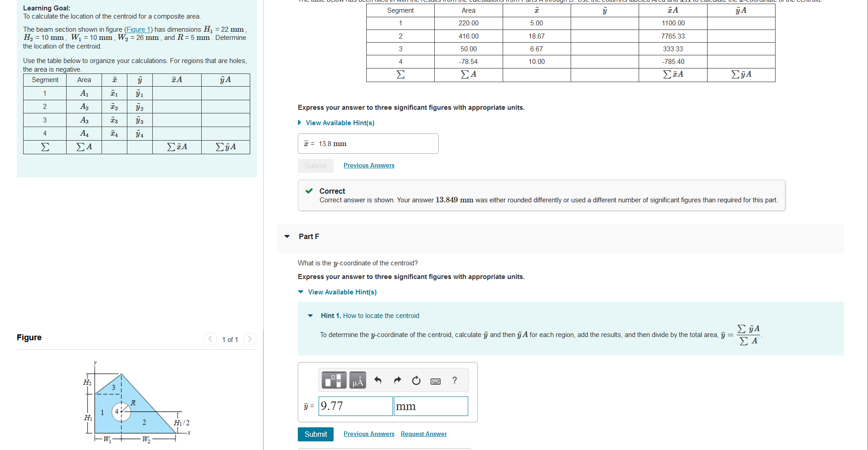Select the x̃A value -785.40
Viewport: 868px width, 450px height.
click(x=673, y=62)
